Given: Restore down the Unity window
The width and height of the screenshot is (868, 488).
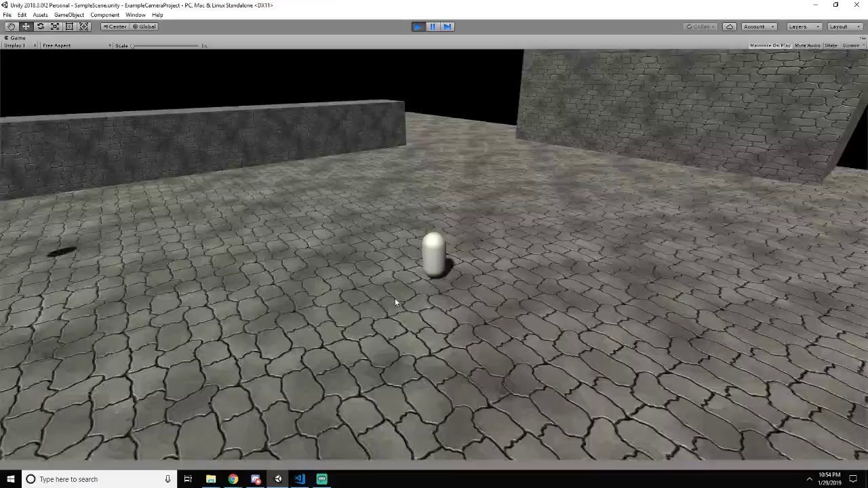Looking at the screenshot, I should click(x=835, y=5).
